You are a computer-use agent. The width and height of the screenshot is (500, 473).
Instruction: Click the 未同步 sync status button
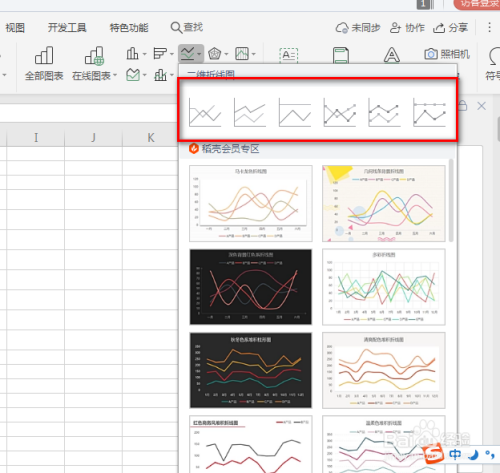pos(358,28)
